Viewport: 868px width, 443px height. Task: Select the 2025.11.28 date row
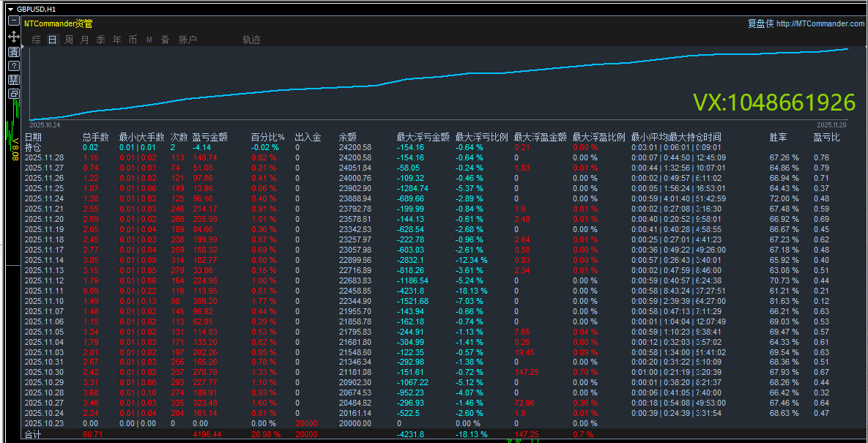pyautogui.click(x=44, y=157)
